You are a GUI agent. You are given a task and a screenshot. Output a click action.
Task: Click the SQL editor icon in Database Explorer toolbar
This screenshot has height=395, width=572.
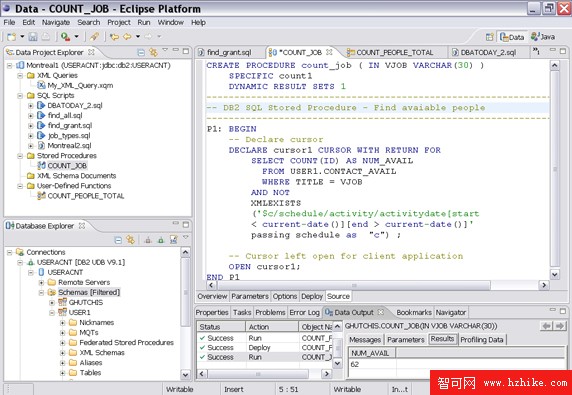[174, 240]
